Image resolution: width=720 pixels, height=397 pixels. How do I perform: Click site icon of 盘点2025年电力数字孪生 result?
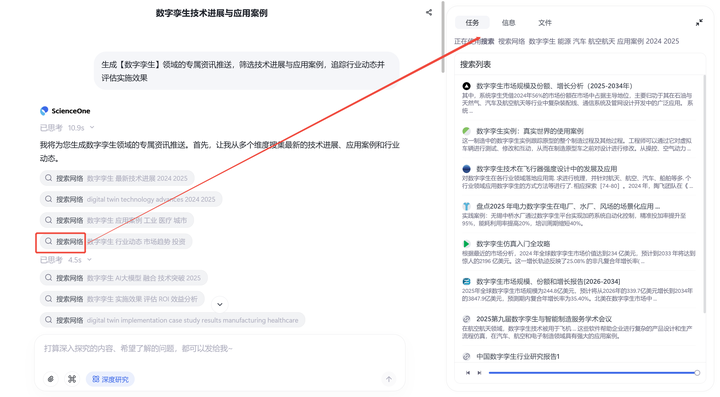[x=466, y=206]
